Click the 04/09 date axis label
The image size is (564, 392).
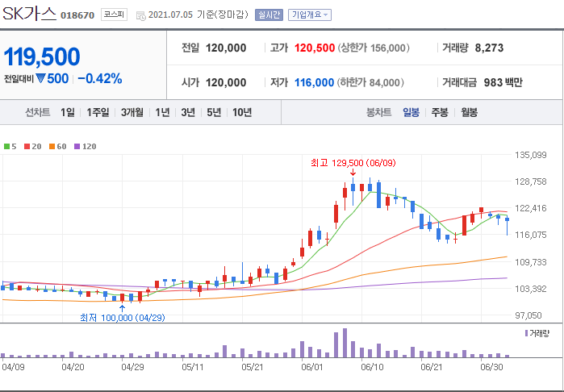click(x=13, y=368)
